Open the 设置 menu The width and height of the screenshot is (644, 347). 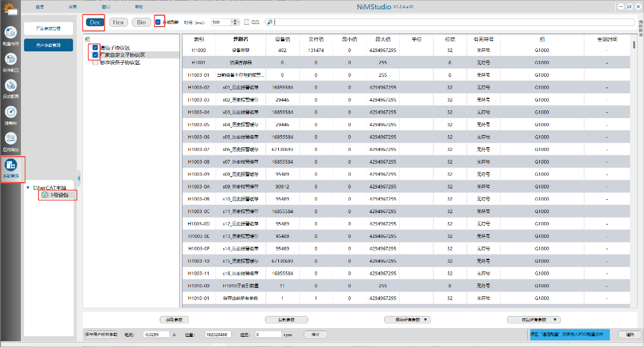click(73, 7)
